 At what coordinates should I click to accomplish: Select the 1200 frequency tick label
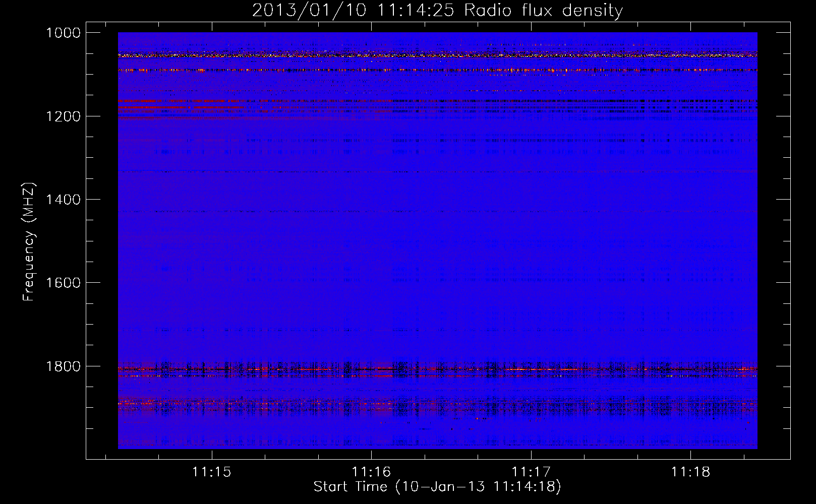click(63, 116)
